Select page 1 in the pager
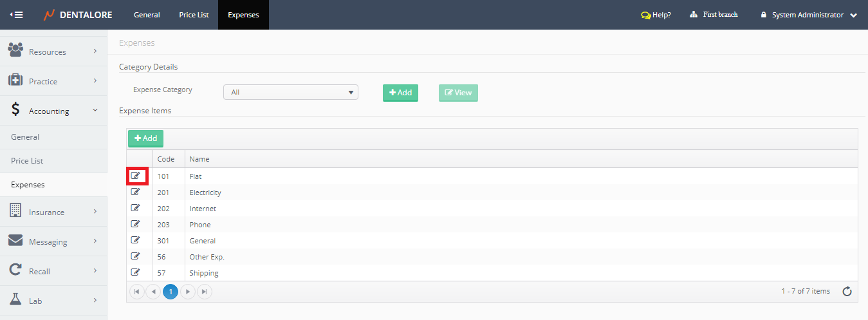 tap(171, 292)
